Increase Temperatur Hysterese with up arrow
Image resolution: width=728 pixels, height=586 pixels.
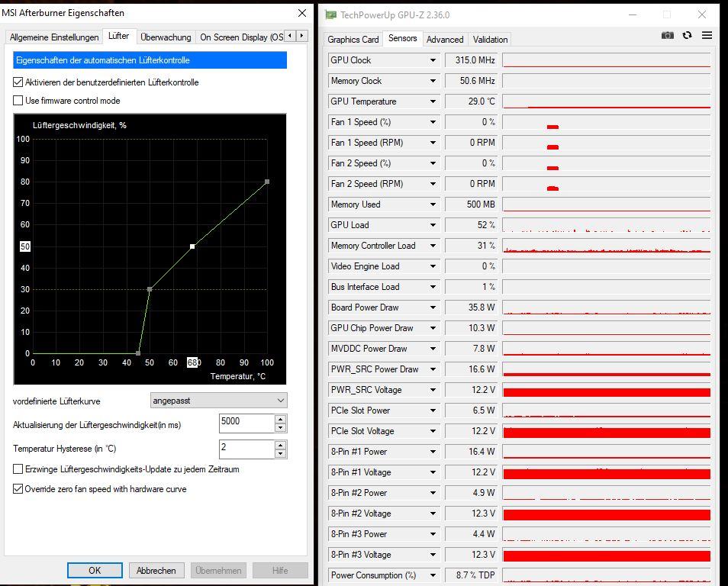point(280,445)
